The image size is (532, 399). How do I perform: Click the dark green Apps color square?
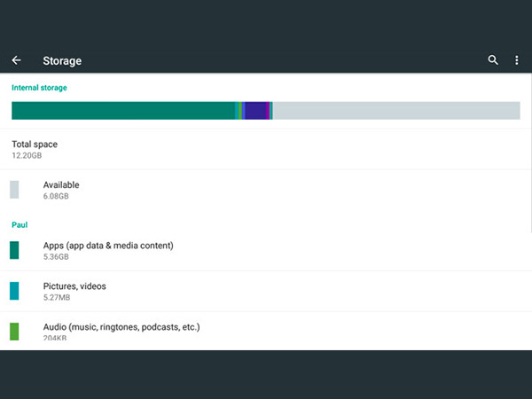coord(14,250)
